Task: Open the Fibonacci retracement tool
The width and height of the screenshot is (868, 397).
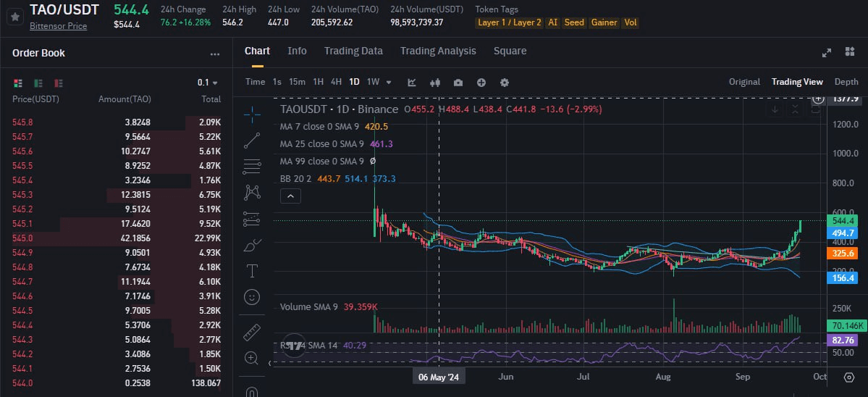Action: [252, 166]
